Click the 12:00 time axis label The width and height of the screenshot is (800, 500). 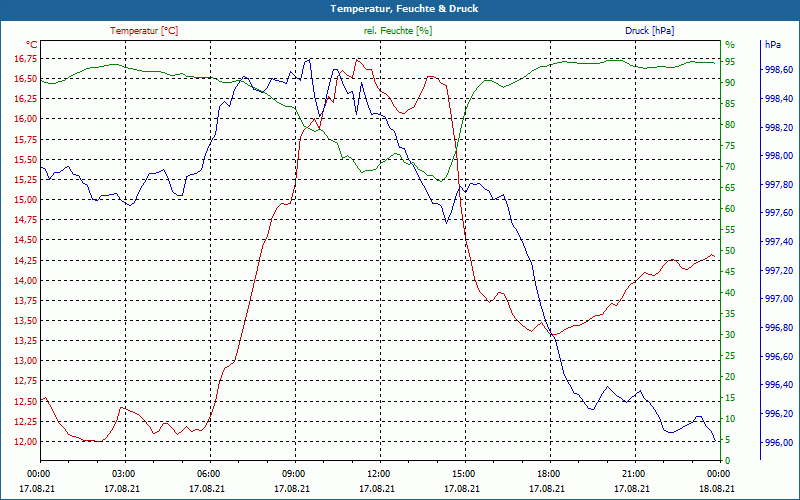pyautogui.click(x=380, y=474)
